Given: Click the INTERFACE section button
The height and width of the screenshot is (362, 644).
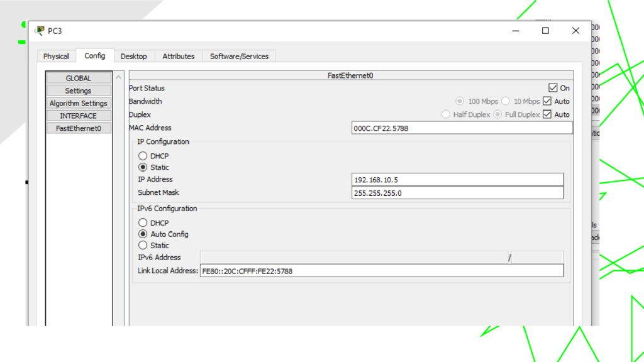Looking at the screenshot, I should pos(79,116).
